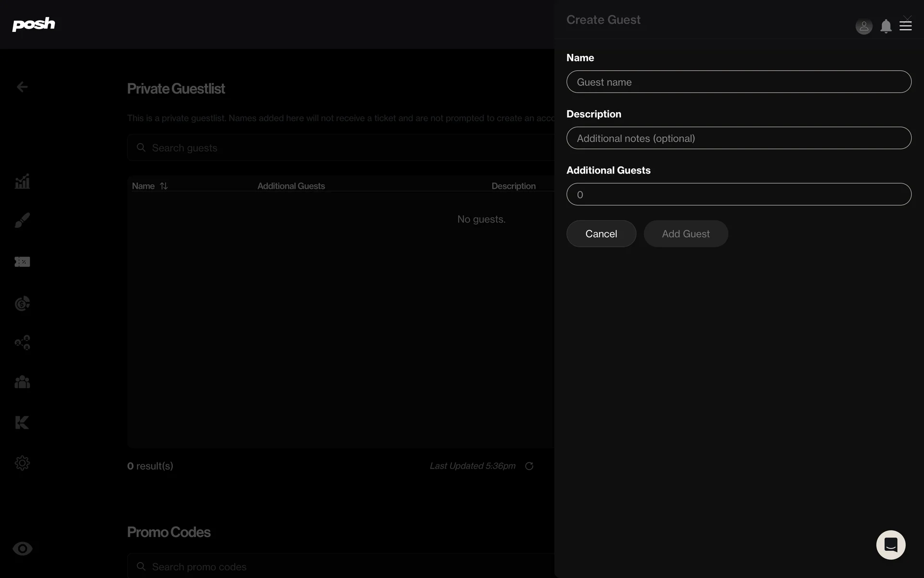Open the analytics chart sidebar icon
Viewport: 924px width, 578px height.
pos(22,182)
